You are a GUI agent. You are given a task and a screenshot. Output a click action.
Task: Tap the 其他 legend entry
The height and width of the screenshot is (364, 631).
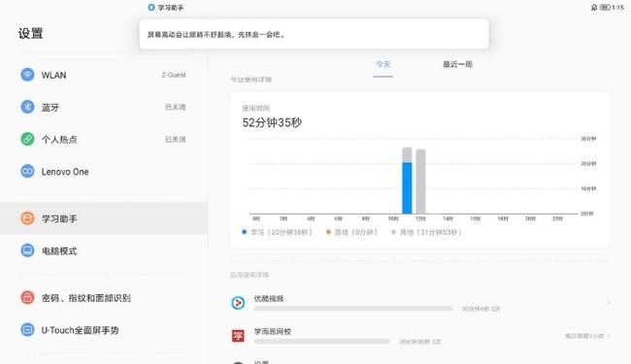pos(426,232)
